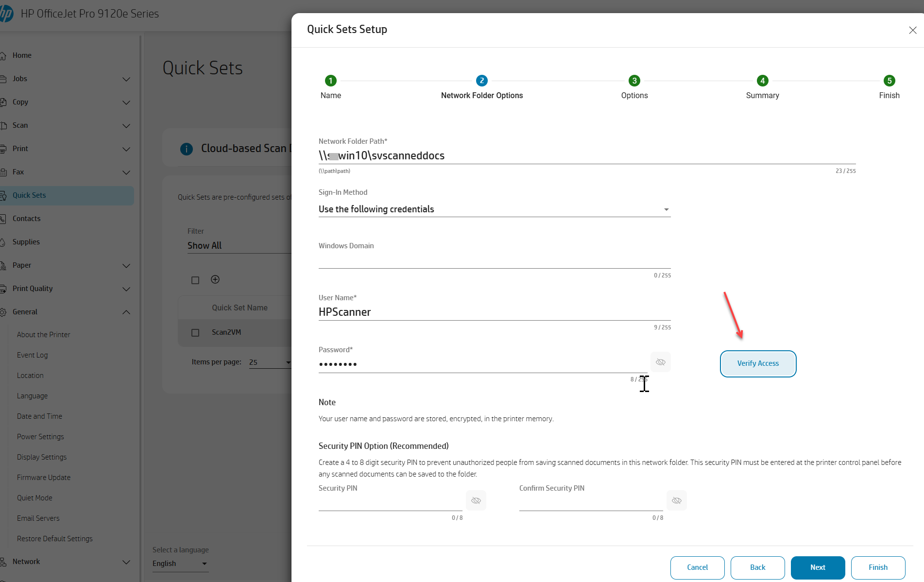Tick the Scan2VM row checkbox

click(195, 333)
